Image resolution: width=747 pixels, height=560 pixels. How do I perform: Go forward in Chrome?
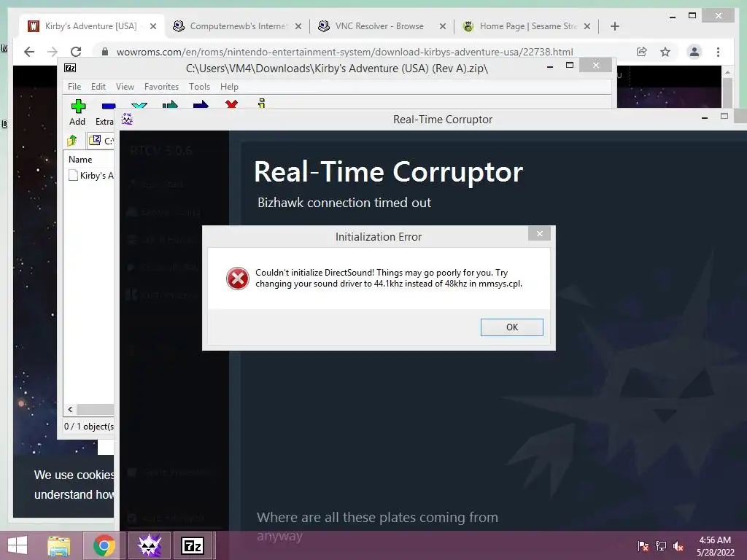coord(53,52)
